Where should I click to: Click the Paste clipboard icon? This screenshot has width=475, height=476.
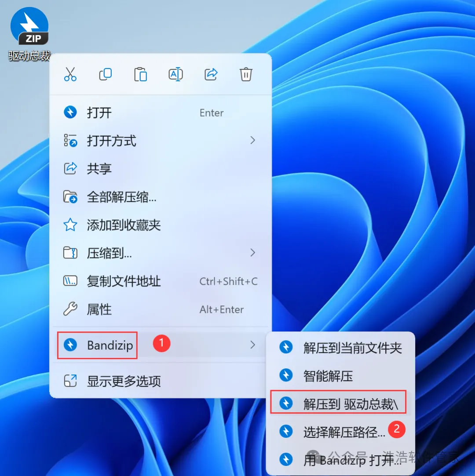(141, 74)
